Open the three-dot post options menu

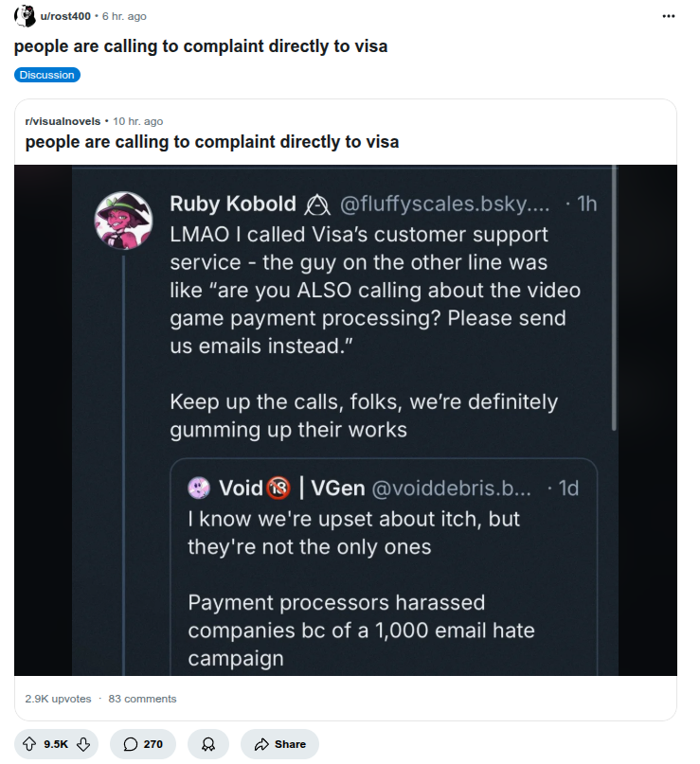(669, 16)
